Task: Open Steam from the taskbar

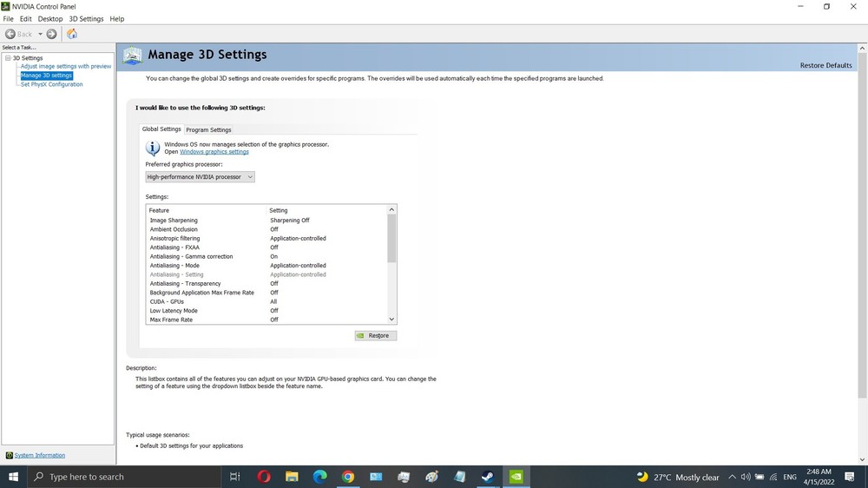Action: [488, 477]
